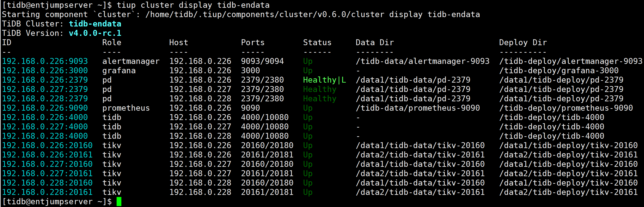Click the ID 192.168.0.228:20161

point(47,192)
